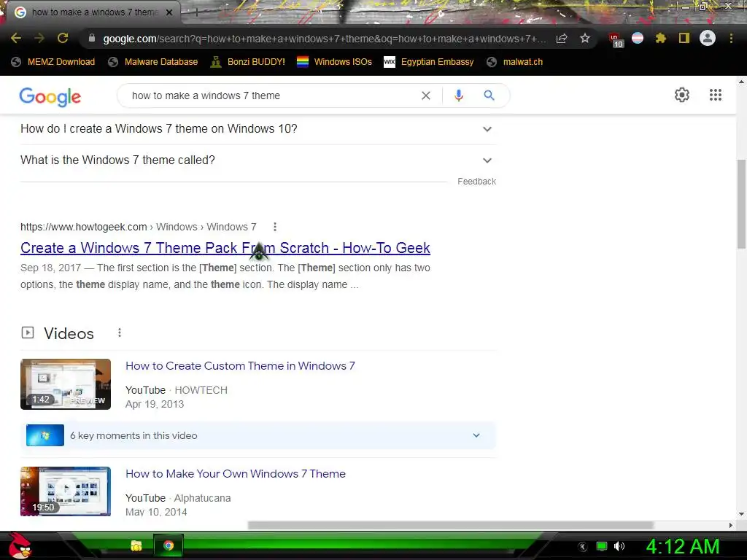The width and height of the screenshot is (747, 560).
Task: Open Google quick settings gear
Action: [682, 95]
